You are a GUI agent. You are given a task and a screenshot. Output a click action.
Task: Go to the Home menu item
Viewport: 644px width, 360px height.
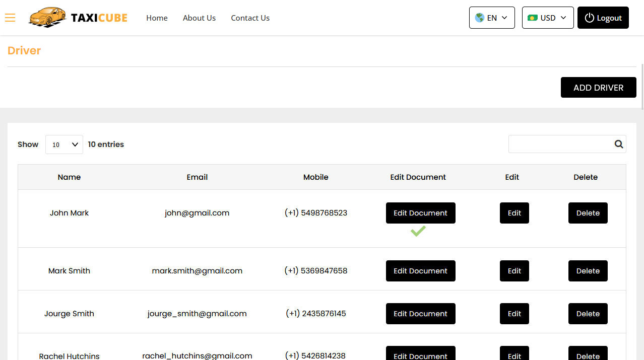[157, 18]
